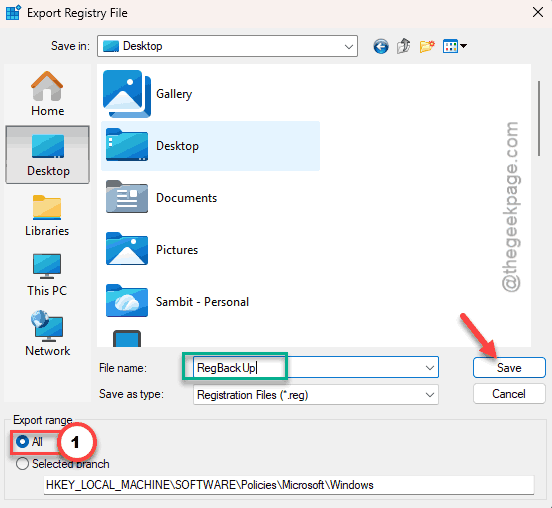The image size is (552, 508).
Task: Click the Registry Editor title bar icon
Action: pyautogui.click(x=13, y=13)
